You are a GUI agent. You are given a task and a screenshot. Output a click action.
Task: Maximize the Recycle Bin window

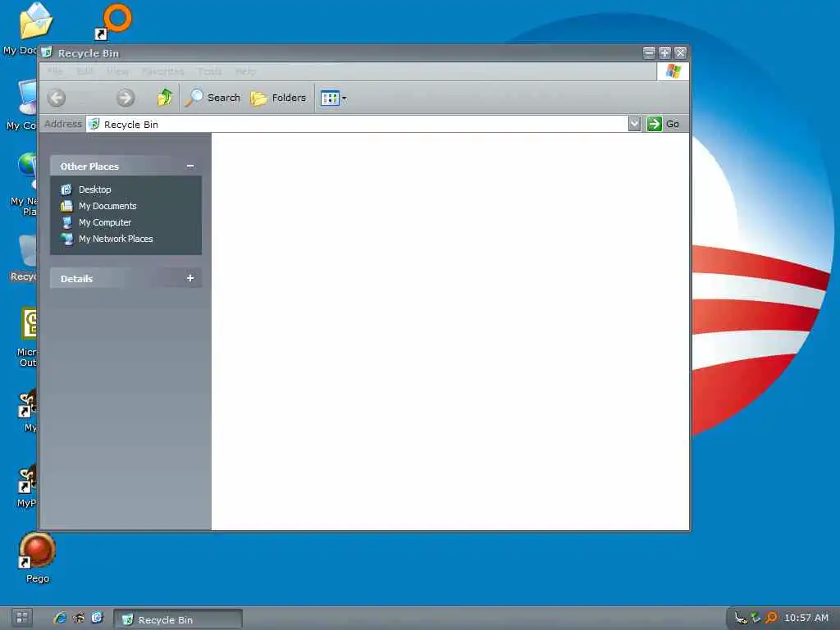tap(664, 52)
